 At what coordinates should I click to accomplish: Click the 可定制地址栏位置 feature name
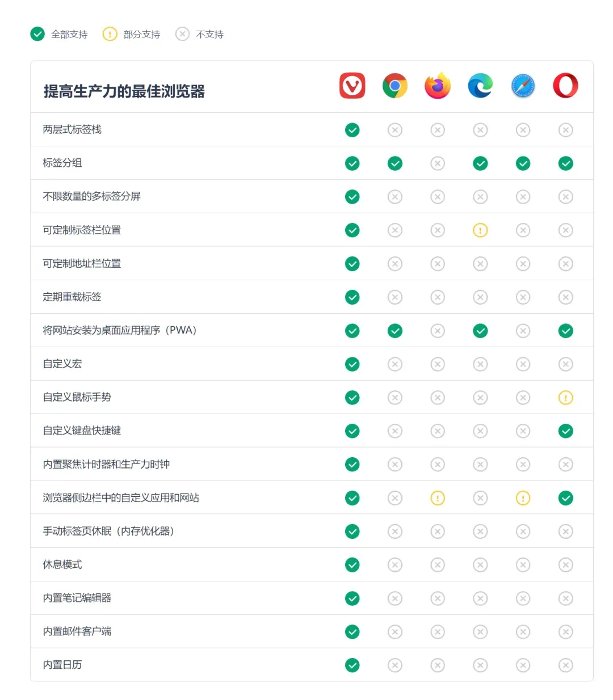click(x=82, y=263)
